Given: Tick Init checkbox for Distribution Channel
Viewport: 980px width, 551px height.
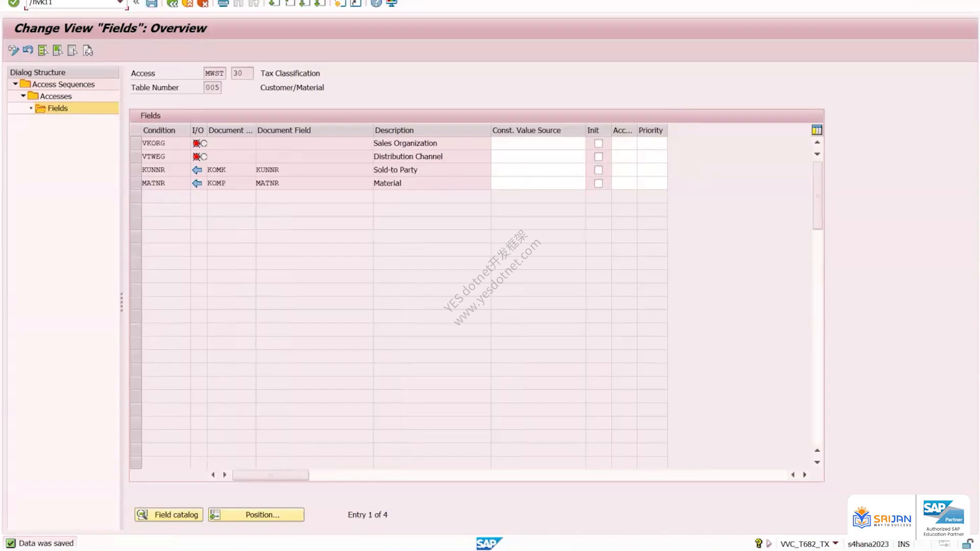Looking at the screenshot, I should (598, 157).
